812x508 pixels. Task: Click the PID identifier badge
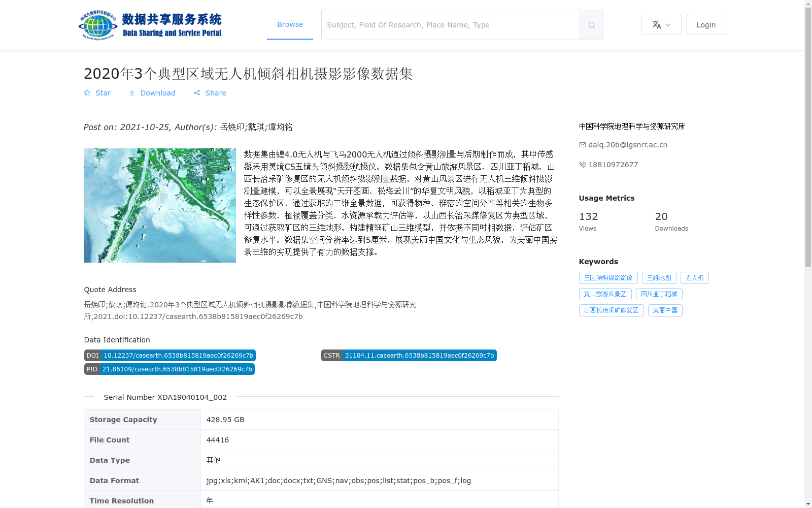169,369
